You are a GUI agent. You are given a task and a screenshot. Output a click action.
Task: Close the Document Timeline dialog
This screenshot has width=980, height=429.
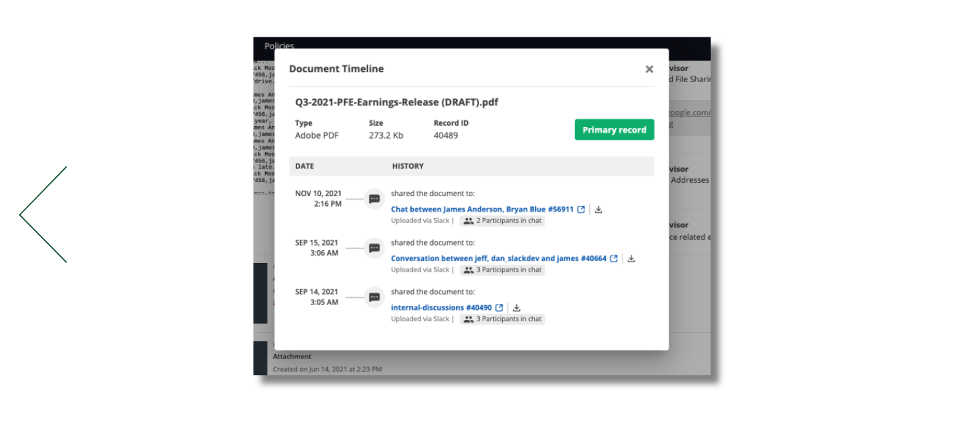(x=649, y=69)
